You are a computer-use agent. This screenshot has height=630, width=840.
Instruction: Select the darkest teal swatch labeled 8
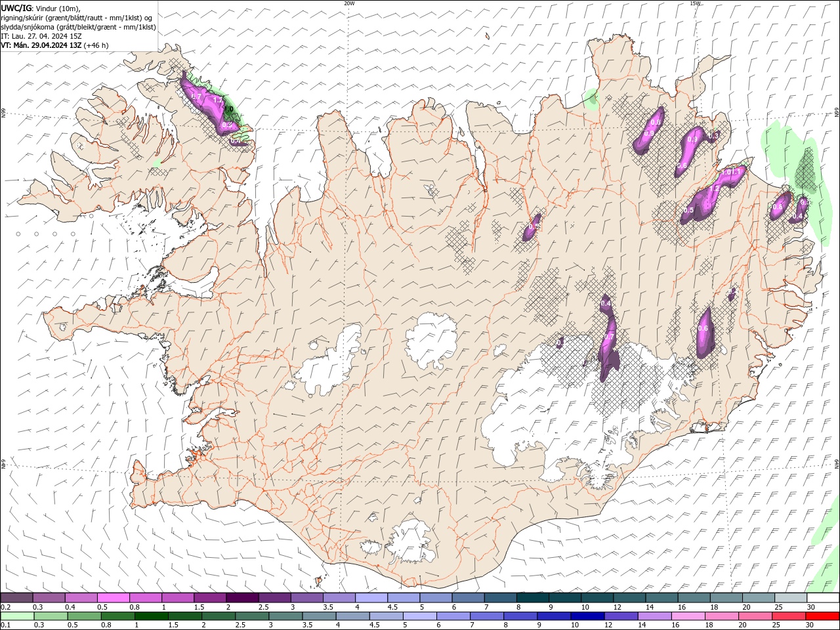click(532, 598)
